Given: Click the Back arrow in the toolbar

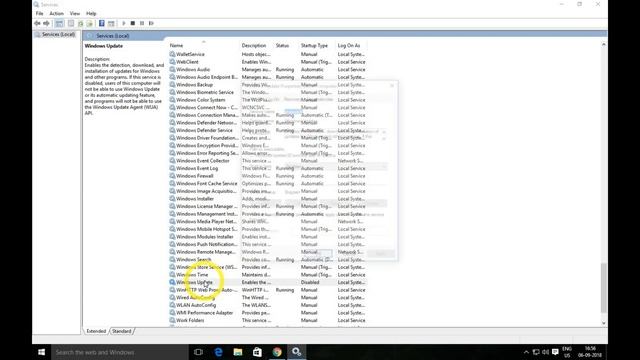Looking at the screenshot, I should [x=37, y=23].
